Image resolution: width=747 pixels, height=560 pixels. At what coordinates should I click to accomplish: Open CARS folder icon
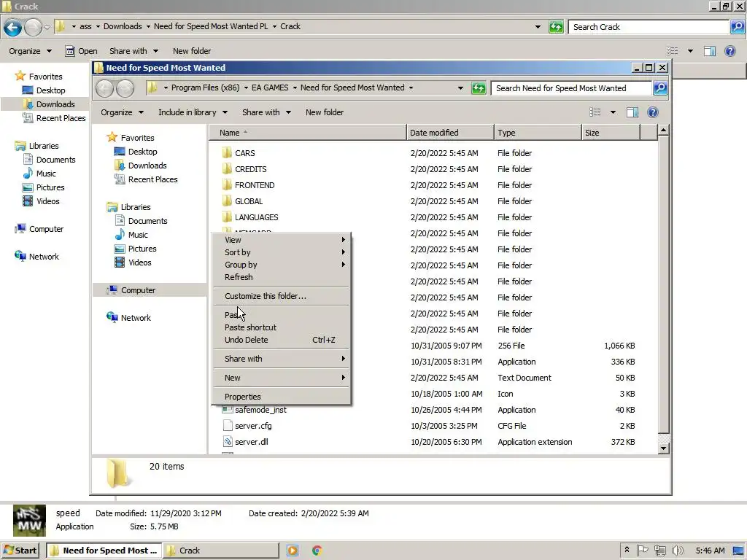pyautogui.click(x=227, y=153)
